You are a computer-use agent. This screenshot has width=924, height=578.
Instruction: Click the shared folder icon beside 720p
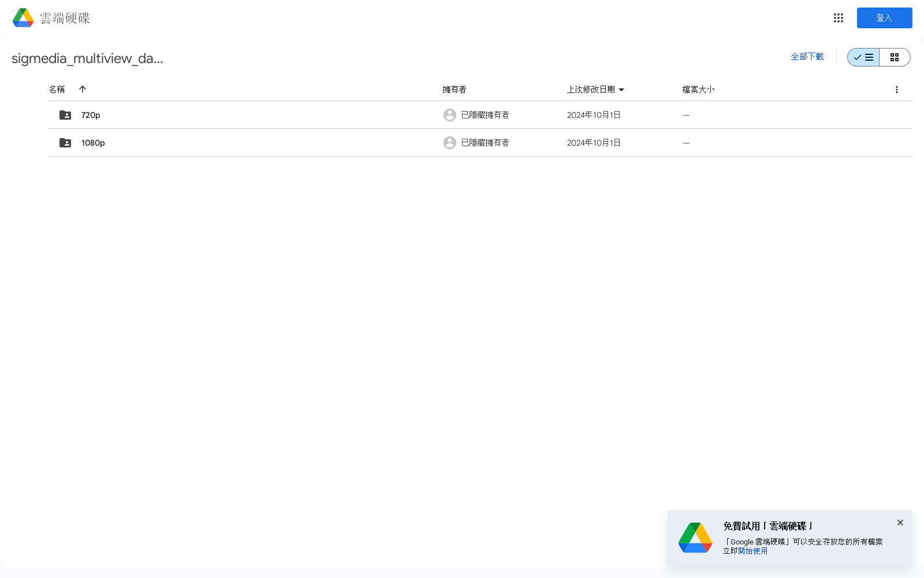(x=65, y=114)
